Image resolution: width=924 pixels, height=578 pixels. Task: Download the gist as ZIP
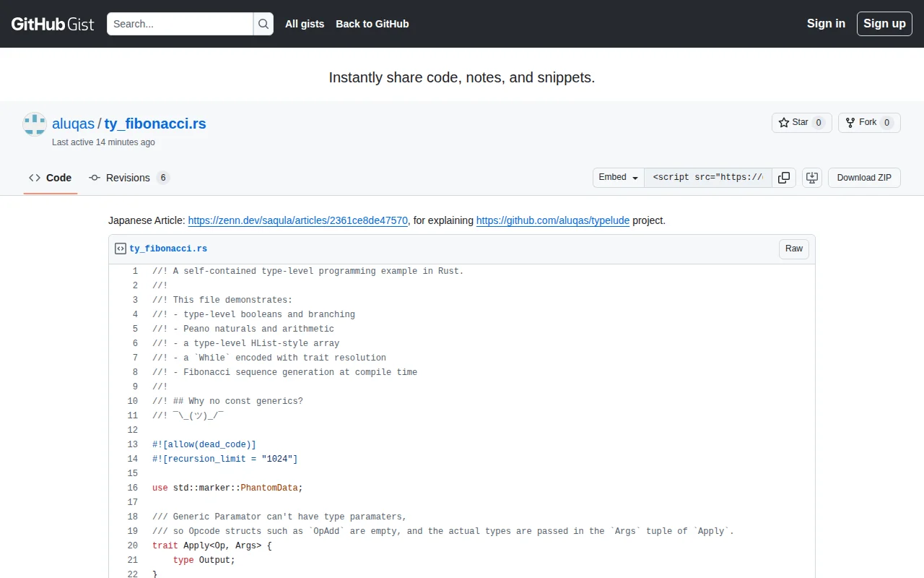pyautogui.click(x=864, y=178)
